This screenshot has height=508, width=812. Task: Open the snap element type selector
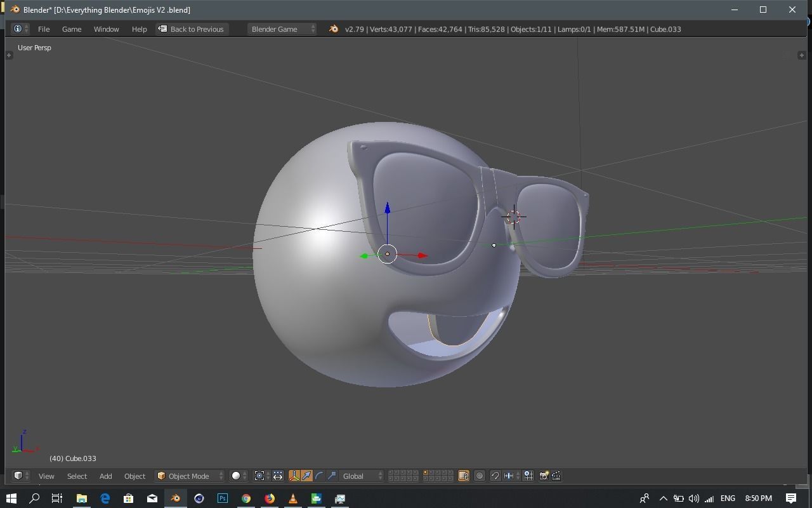coord(511,476)
